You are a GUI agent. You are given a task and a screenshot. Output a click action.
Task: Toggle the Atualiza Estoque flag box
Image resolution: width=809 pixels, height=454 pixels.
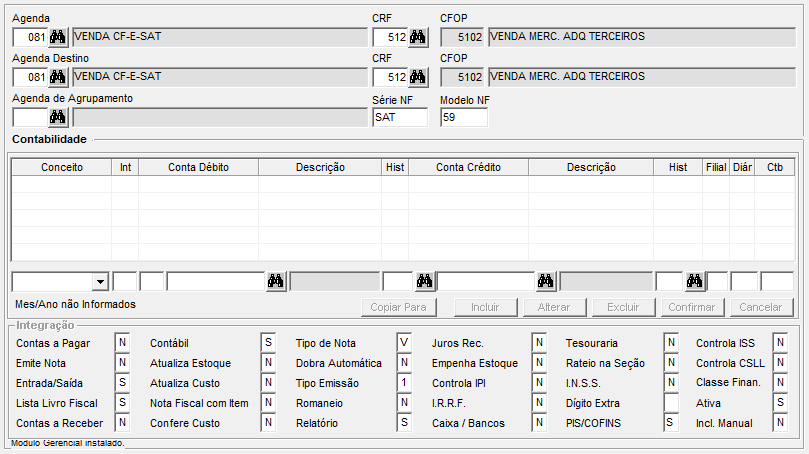[x=268, y=363]
